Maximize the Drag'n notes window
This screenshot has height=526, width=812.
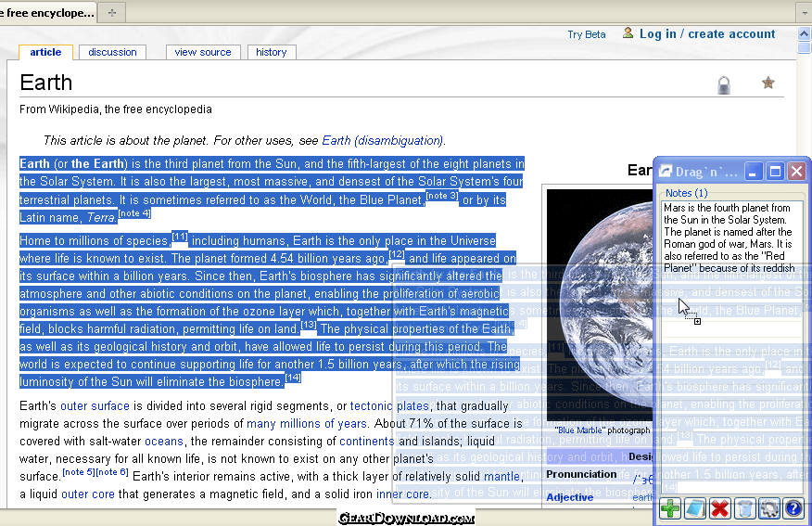[775, 171]
